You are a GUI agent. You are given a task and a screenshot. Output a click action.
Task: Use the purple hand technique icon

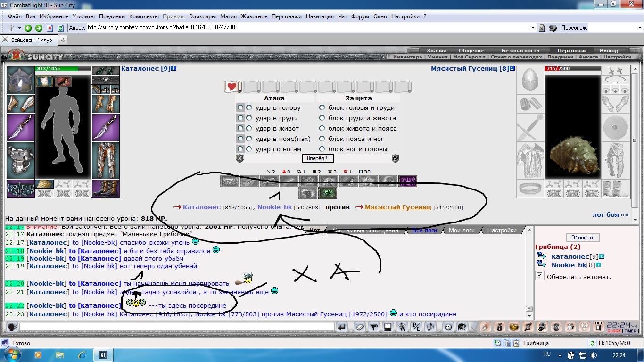coord(408,181)
